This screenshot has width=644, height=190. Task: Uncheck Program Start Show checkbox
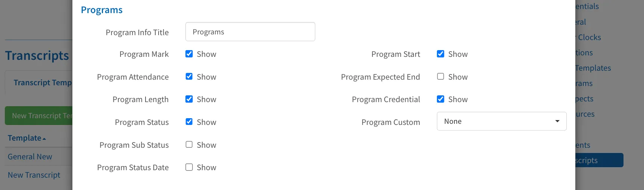(441, 54)
